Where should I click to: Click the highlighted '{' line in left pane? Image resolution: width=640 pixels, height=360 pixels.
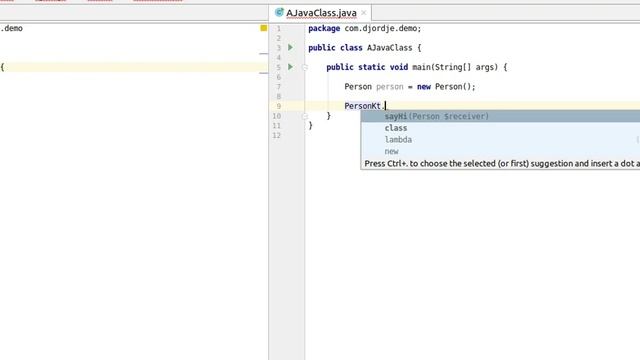[x=134, y=67]
